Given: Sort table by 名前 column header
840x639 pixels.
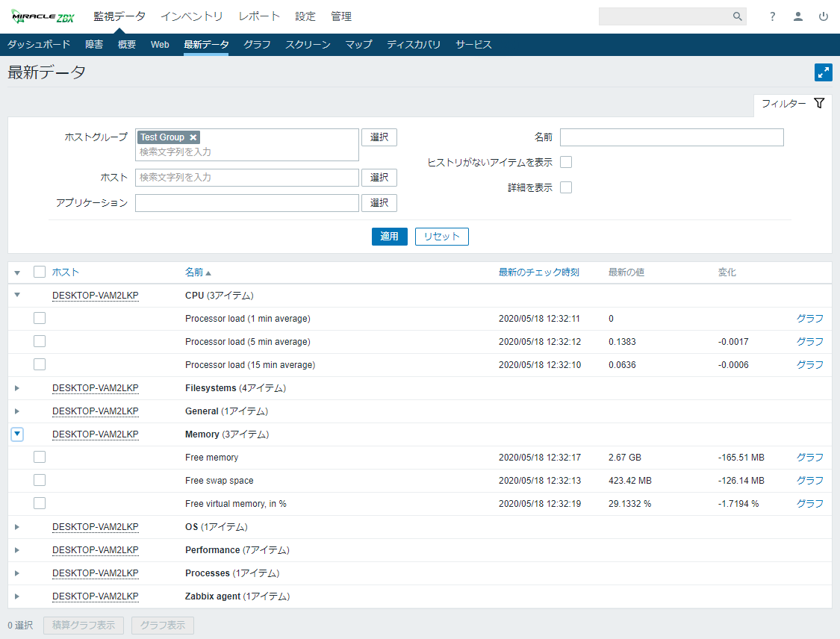Looking at the screenshot, I should pos(194,272).
